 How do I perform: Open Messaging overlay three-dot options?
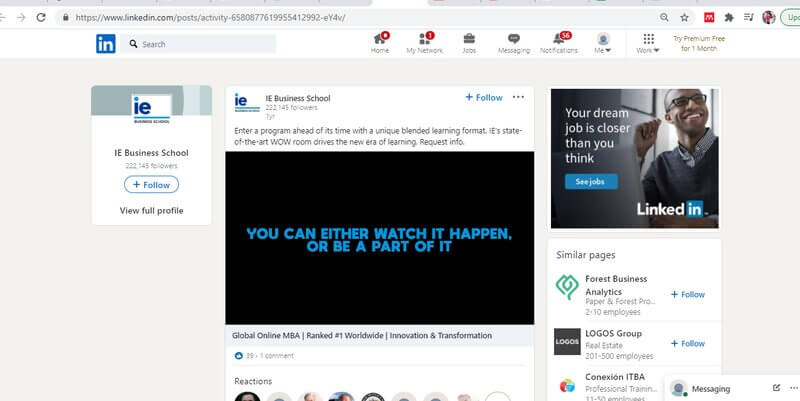click(793, 388)
